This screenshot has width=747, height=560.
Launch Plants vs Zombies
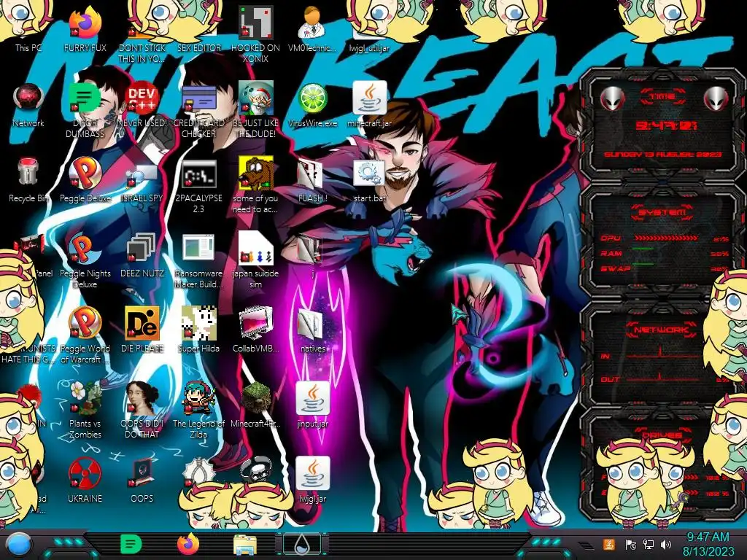85,410
